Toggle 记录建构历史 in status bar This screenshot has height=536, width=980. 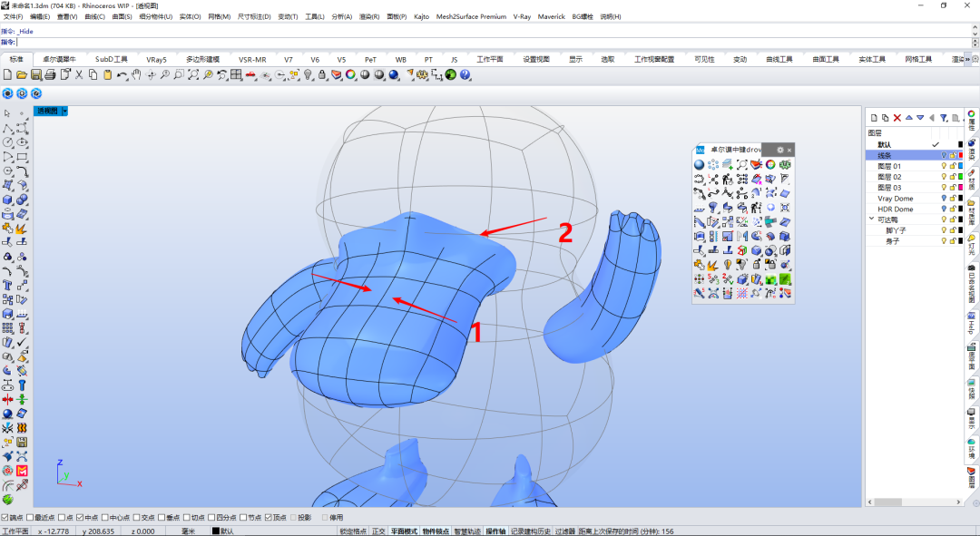pyautogui.click(x=531, y=531)
